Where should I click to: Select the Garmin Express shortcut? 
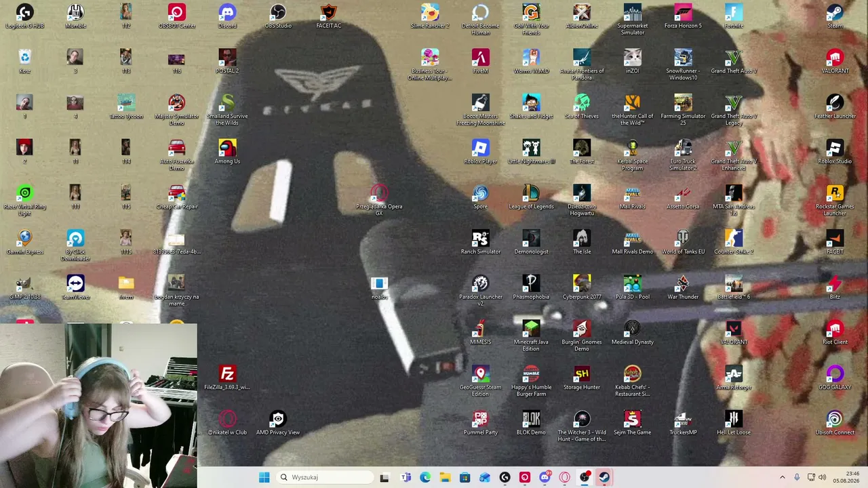[x=24, y=243]
